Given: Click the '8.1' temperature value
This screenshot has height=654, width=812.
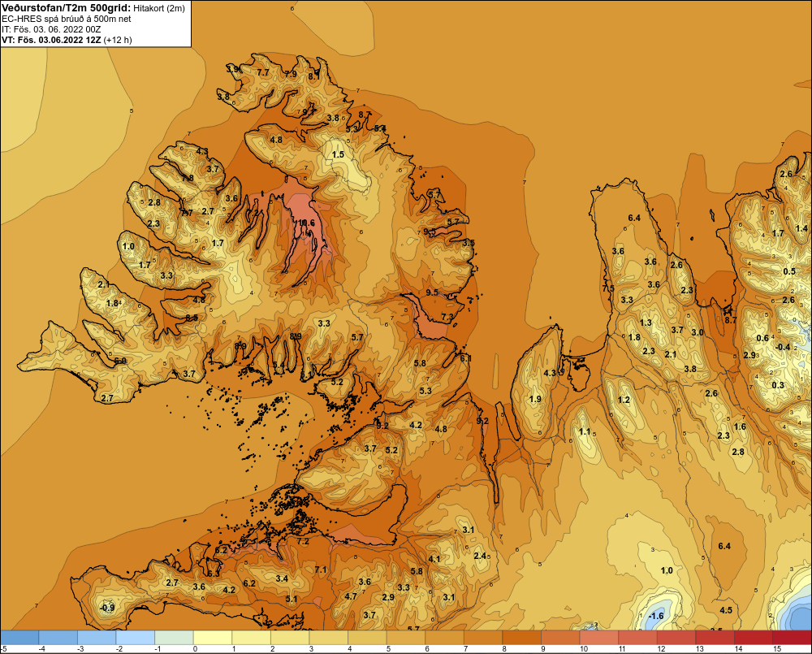Looking at the screenshot, I should point(314,76).
